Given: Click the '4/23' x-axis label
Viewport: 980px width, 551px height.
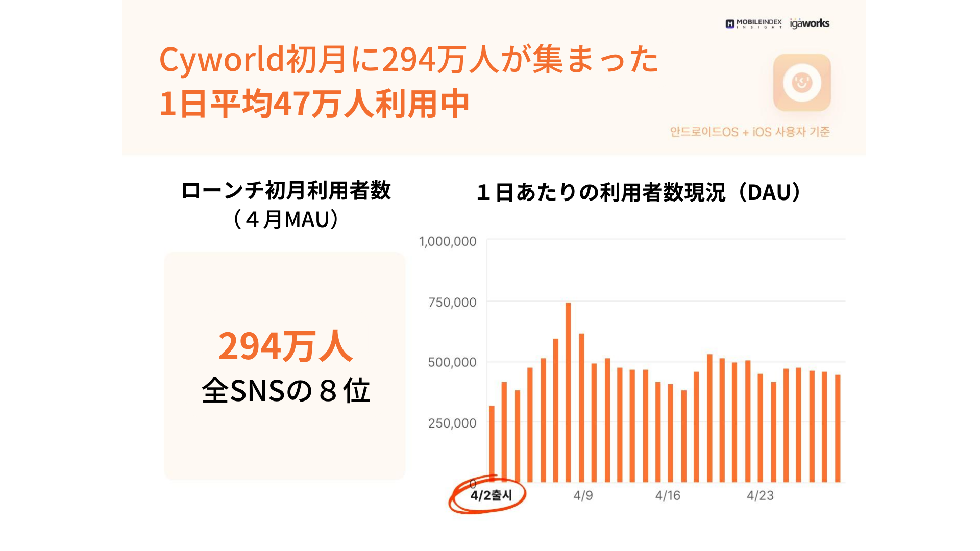Looking at the screenshot, I should [760, 495].
